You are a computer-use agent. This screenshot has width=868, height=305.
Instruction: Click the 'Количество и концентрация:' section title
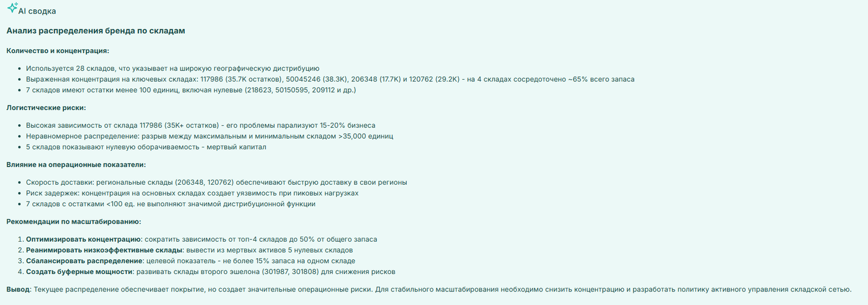pos(58,50)
